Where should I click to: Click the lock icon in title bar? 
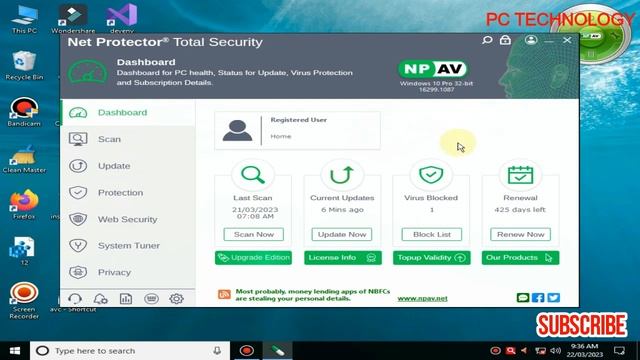[505, 40]
